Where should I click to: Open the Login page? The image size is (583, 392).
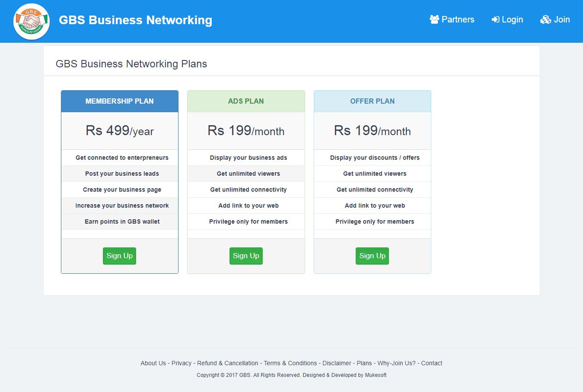[x=512, y=19]
